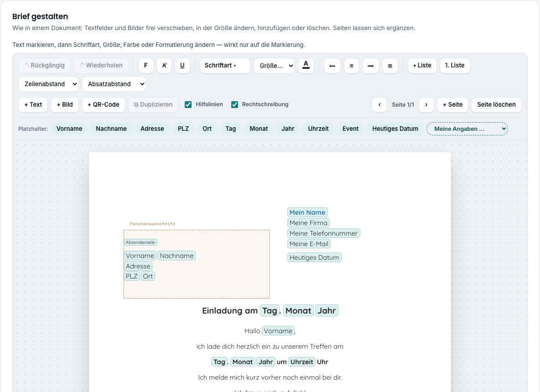
Task: Click Seite löschen to delete page
Action: tap(496, 105)
